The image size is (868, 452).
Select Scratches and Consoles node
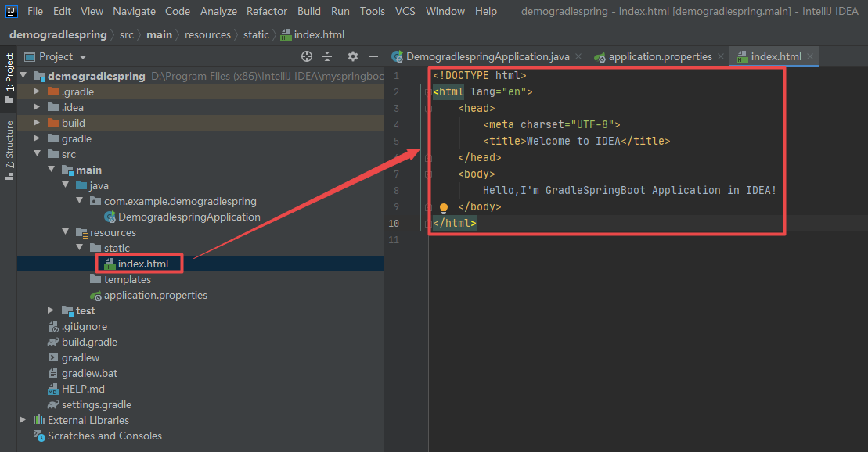(x=98, y=436)
